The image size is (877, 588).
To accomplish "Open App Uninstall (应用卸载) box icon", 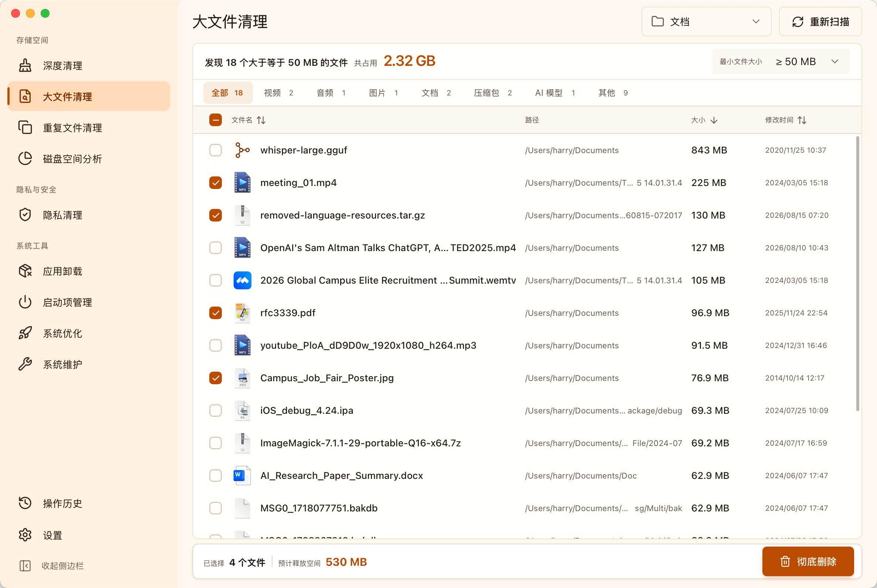I will click(x=25, y=271).
